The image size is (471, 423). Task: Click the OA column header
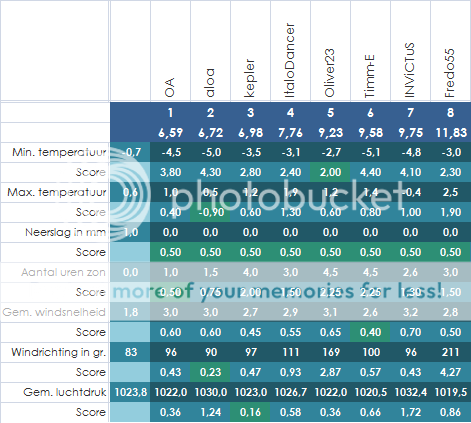(x=170, y=87)
